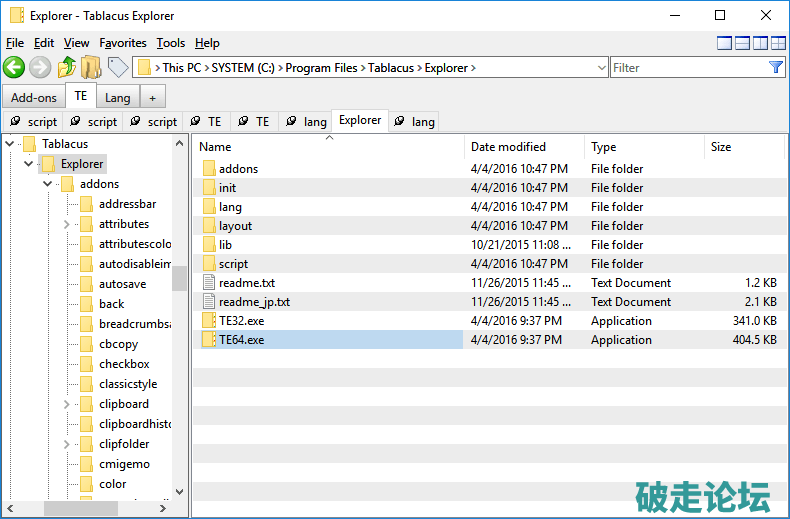Switch to single pane layout

724,43
